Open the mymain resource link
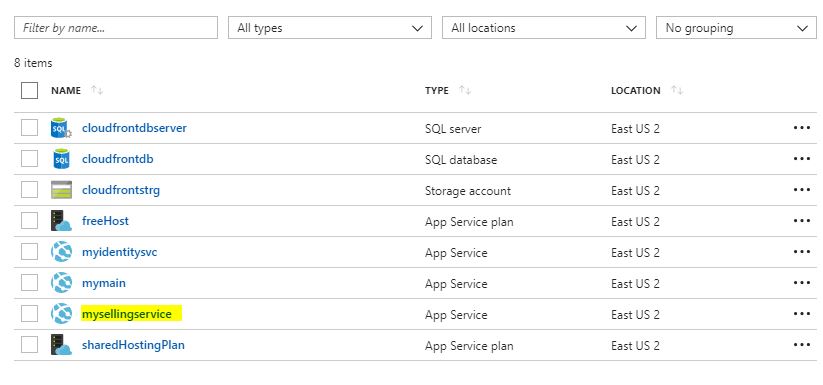823x385 pixels. click(x=104, y=283)
